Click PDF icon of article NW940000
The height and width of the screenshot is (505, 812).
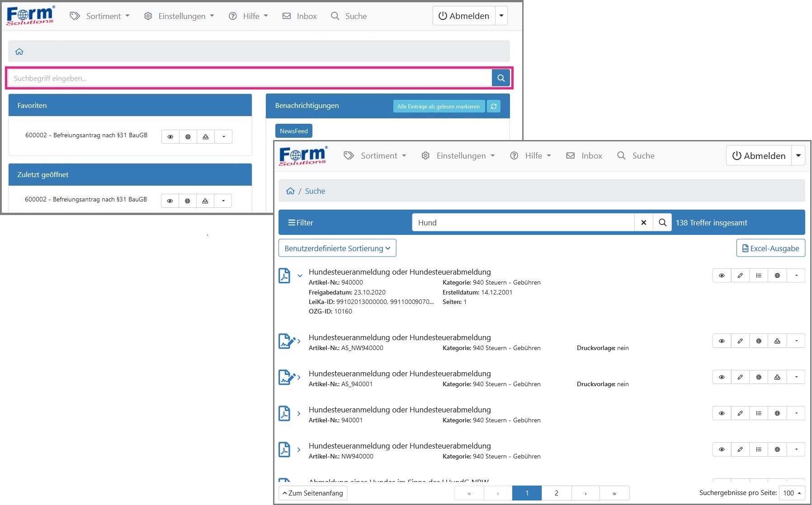[x=284, y=449]
